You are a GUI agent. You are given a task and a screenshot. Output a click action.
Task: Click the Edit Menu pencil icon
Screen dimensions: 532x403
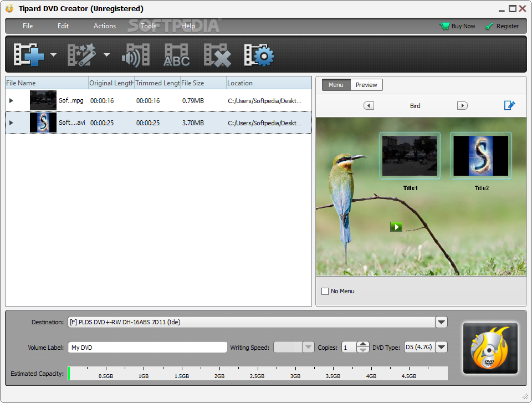pos(509,105)
